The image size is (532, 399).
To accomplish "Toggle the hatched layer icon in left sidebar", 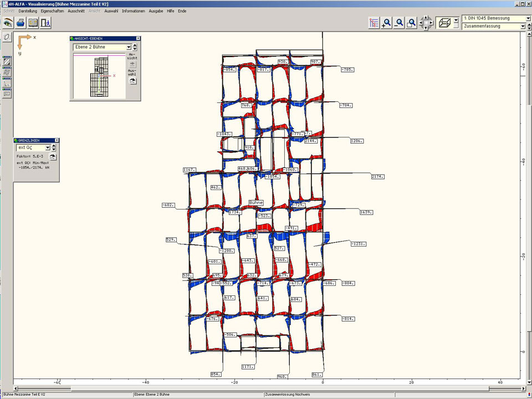I will pyautogui.click(x=7, y=62).
